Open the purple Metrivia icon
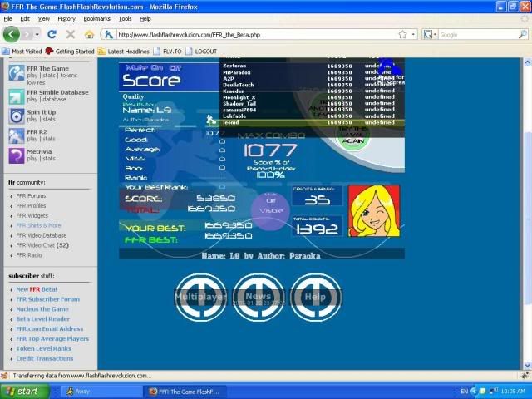This screenshot has width=532, height=399. point(16,155)
